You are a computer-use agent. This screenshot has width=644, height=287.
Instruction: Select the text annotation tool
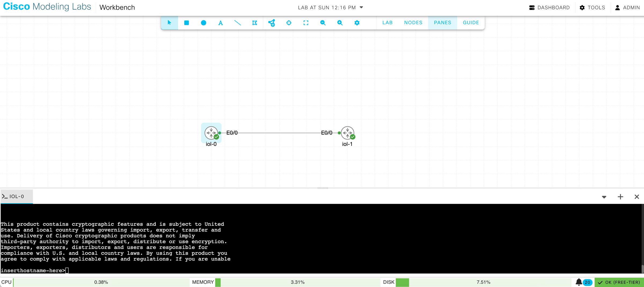coord(220,23)
